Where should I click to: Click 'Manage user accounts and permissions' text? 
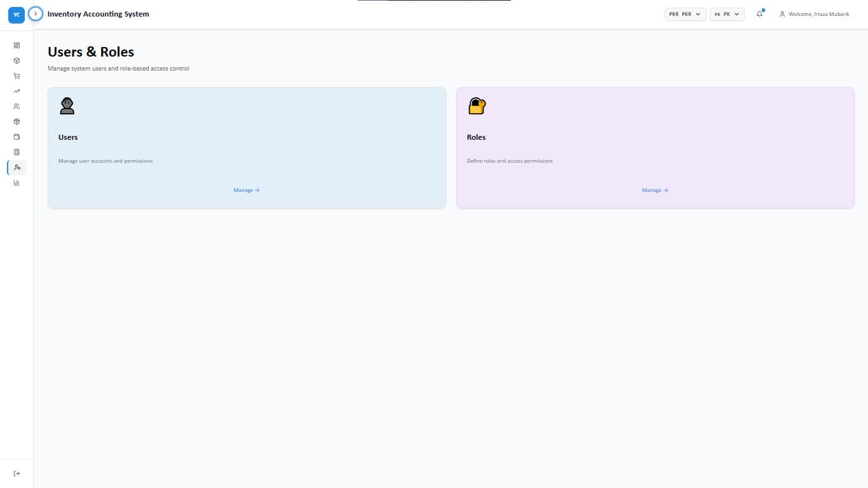pos(105,161)
